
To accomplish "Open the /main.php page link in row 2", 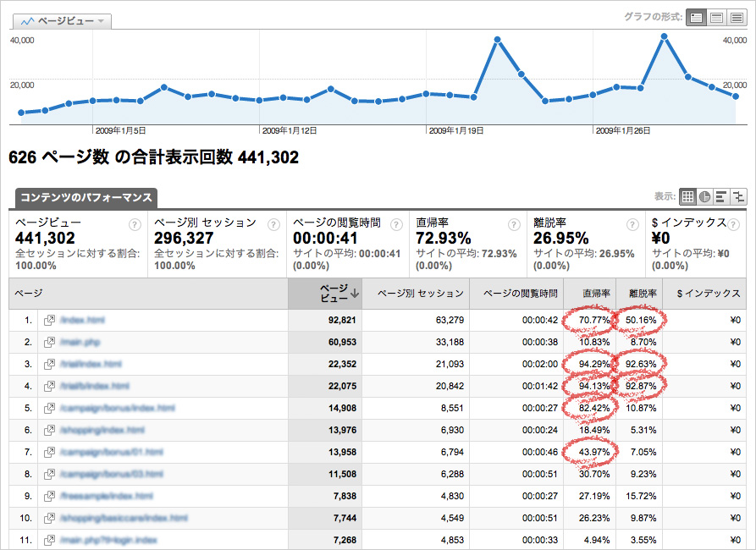I will pyautogui.click(x=81, y=343).
